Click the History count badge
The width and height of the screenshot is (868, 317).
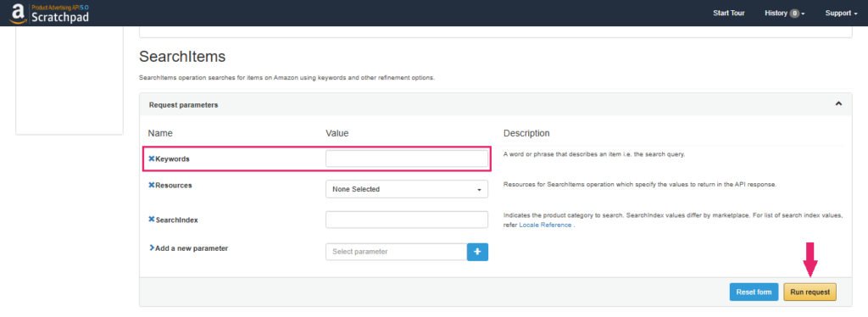[x=794, y=14]
